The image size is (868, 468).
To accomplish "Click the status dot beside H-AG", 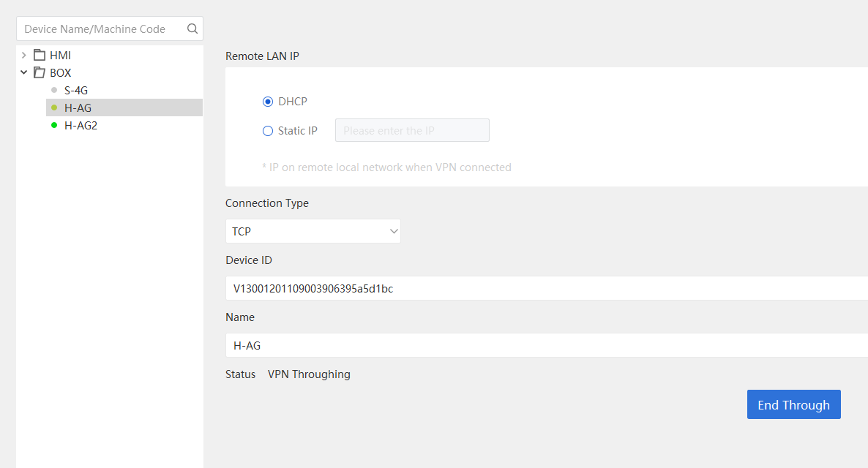I will tap(53, 107).
